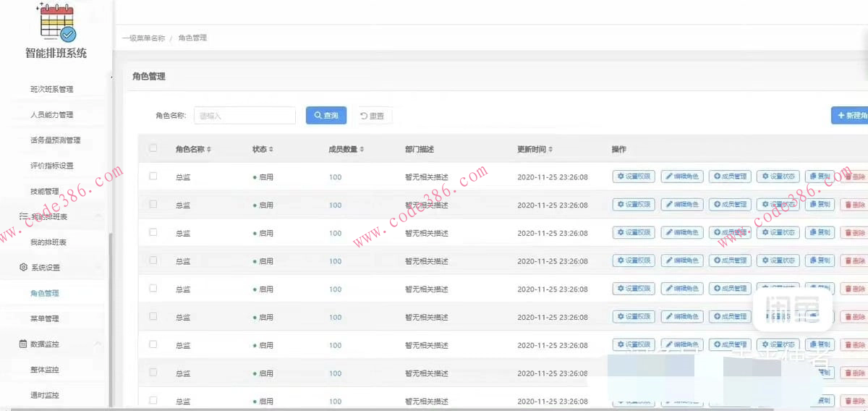Sort by the 状态 column arrows
This screenshot has width=868, height=411.
coord(271,150)
